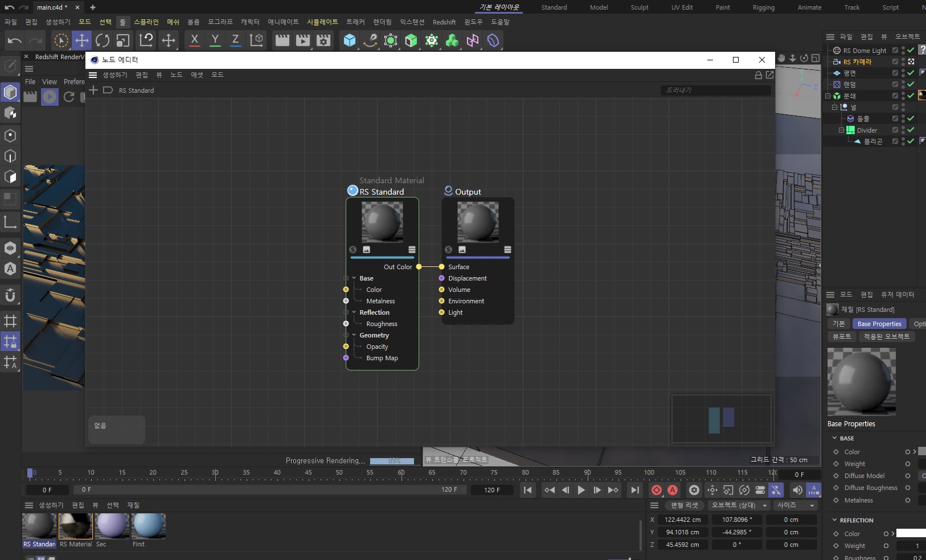Screen dimensions: 926x560
Task: Open the 노드 menu in Node Editor
Action: [177, 75]
